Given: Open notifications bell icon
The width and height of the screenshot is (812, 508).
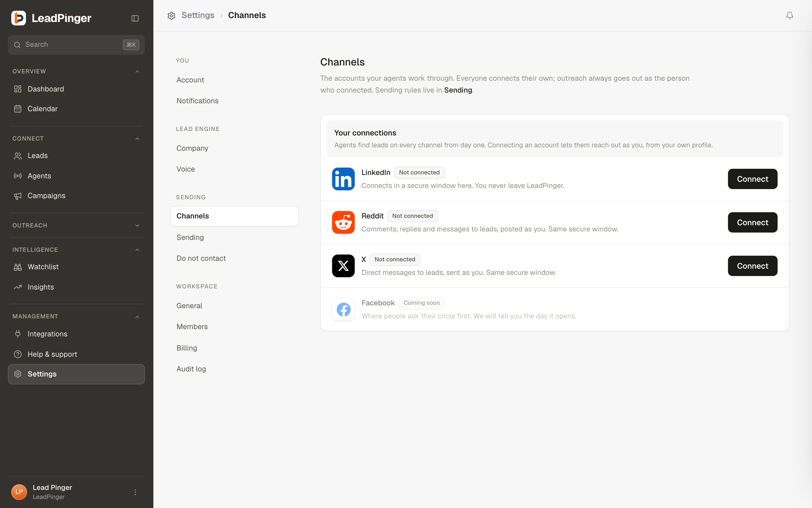Looking at the screenshot, I should click(x=789, y=16).
